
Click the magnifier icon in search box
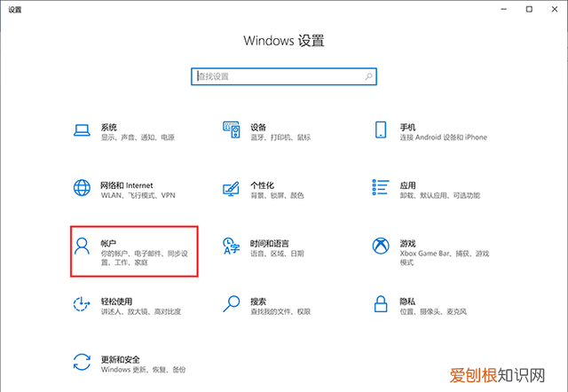(x=369, y=76)
